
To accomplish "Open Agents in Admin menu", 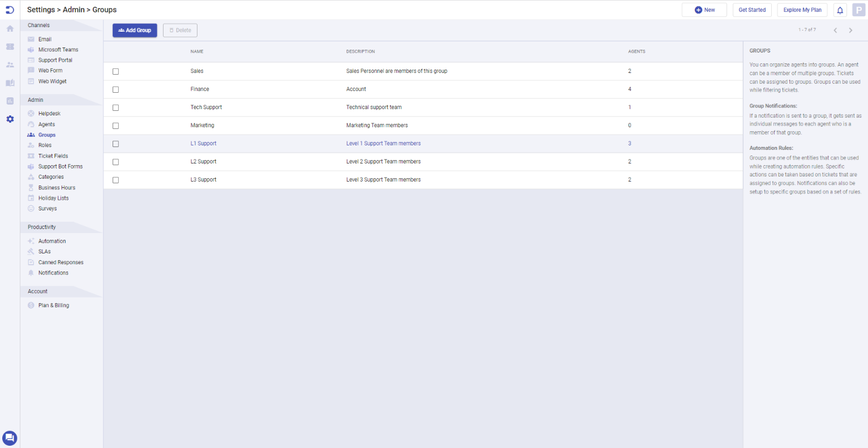I will tap(46, 124).
